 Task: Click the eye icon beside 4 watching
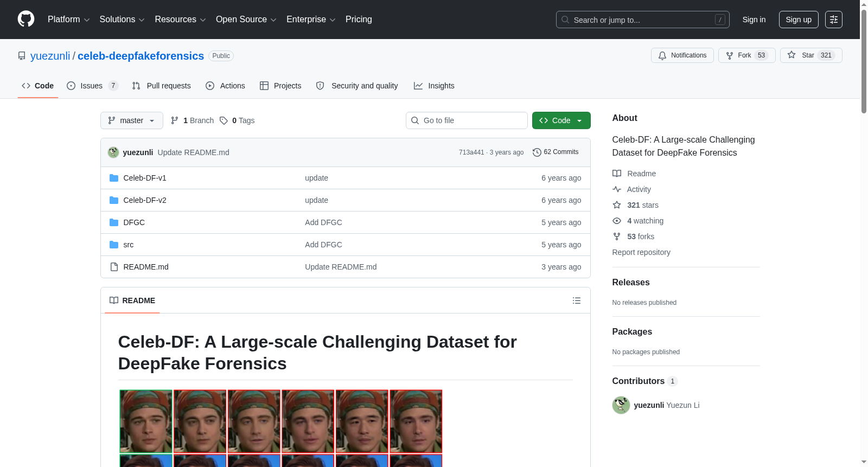click(617, 221)
